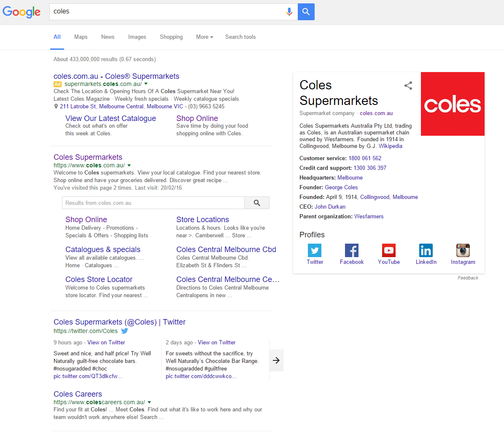Show next tweets with the arrow button
Viewport: 504px width, 435px height.
[276, 360]
